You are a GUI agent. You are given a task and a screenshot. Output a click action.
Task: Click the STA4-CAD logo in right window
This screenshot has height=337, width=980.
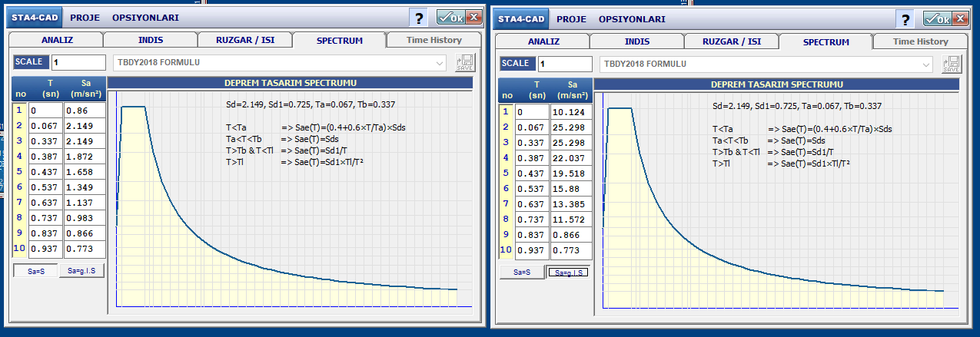520,18
